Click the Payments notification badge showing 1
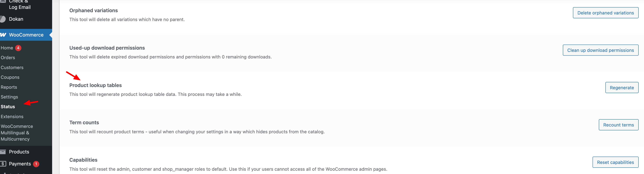This screenshot has height=174, width=644. 36,164
